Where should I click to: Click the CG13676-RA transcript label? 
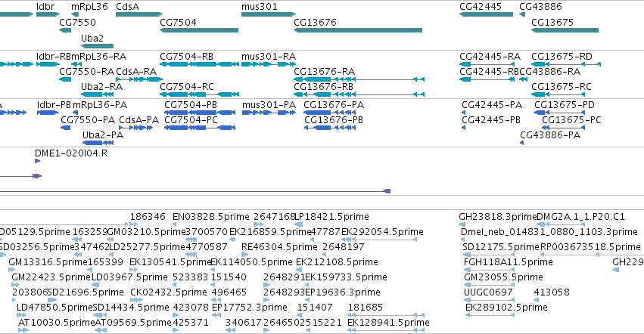[324, 72]
